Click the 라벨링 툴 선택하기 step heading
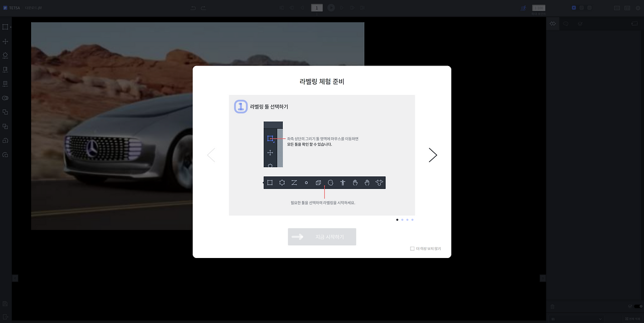This screenshot has width=644, height=323. click(x=269, y=107)
